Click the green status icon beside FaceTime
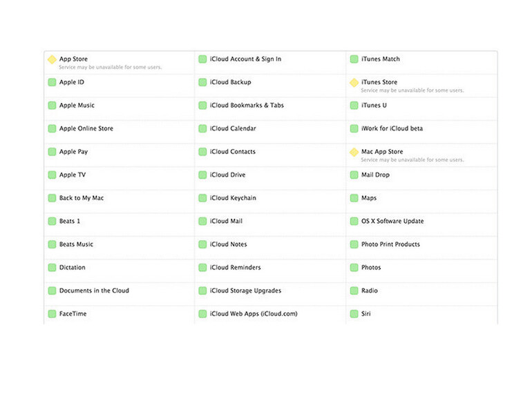The height and width of the screenshot is (399, 532). click(52, 314)
